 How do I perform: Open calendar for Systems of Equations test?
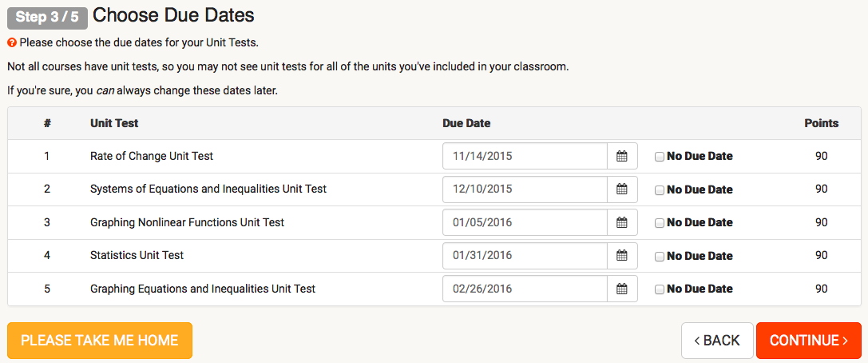click(x=622, y=189)
